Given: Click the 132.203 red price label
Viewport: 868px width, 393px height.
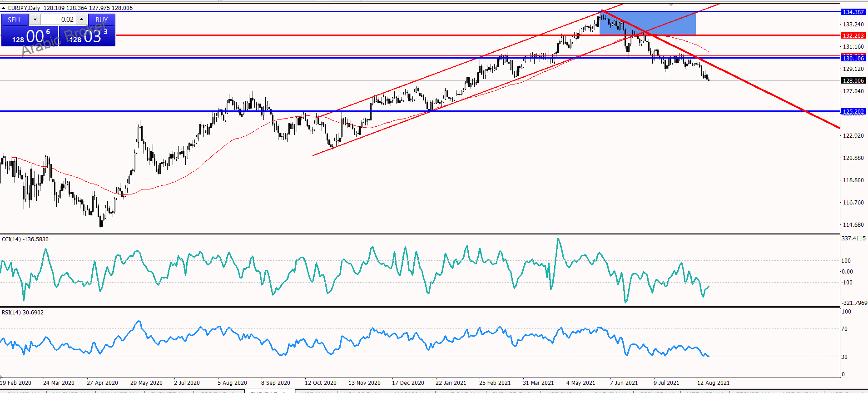Looking at the screenshot, I should pos(853,35).
